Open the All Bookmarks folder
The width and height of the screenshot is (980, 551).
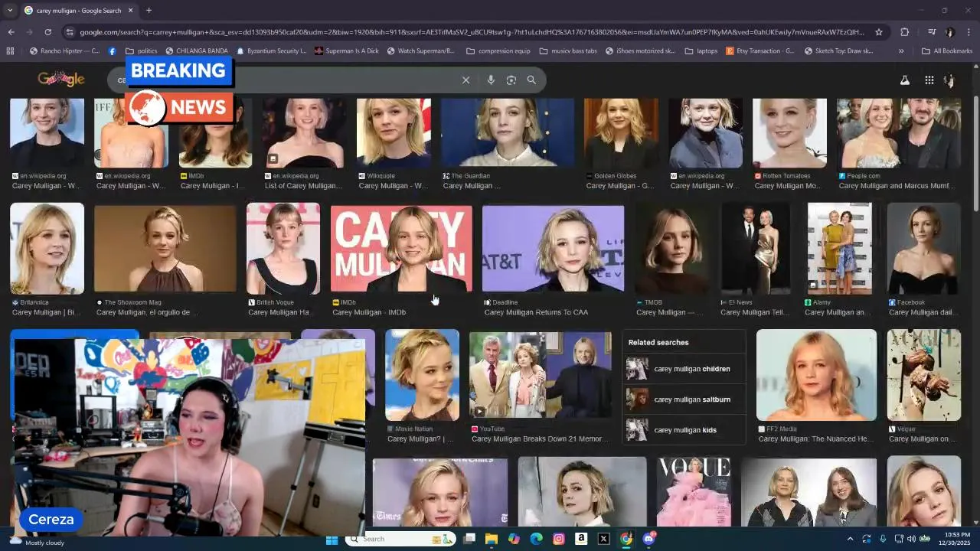(x=947, y=51)
